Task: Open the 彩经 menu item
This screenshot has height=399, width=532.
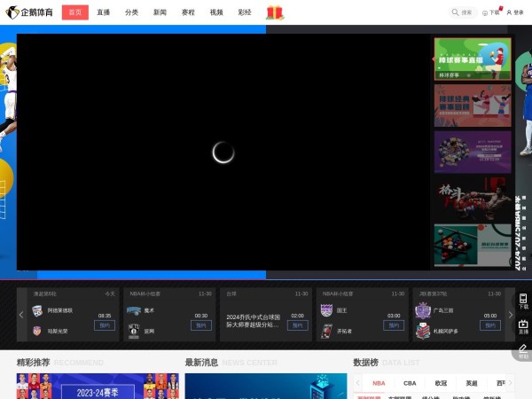Action: (245, 12)
